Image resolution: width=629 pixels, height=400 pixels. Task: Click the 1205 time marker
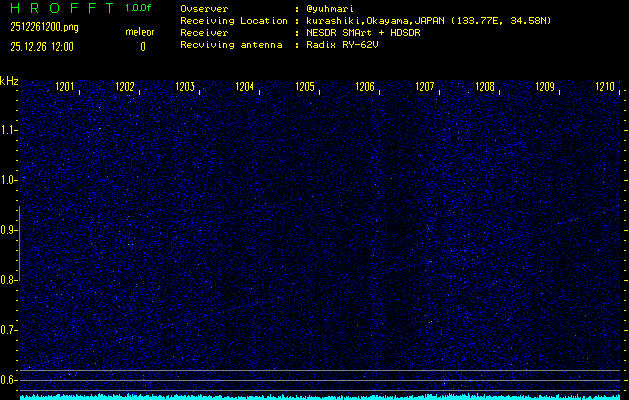pos(305,87)
